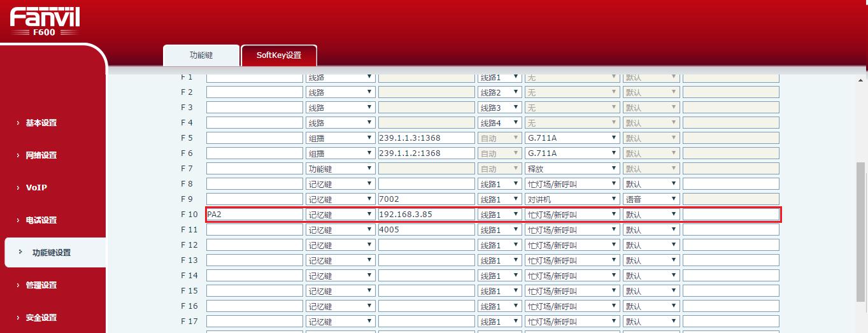Open the F 14 默认 media dropdown

pos(651,276)
